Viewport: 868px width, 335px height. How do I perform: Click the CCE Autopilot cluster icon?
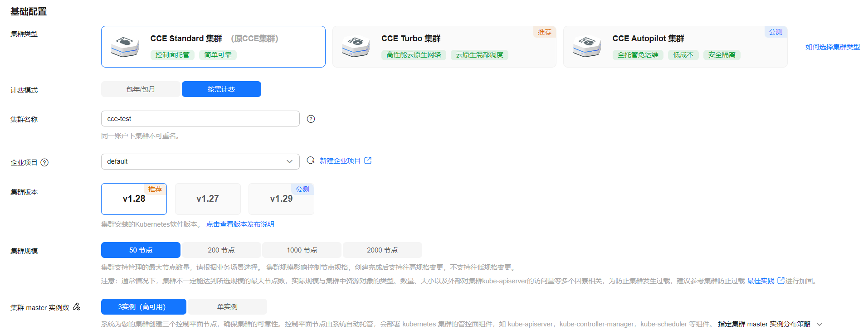pyautogui.click(x=587, y=47)
